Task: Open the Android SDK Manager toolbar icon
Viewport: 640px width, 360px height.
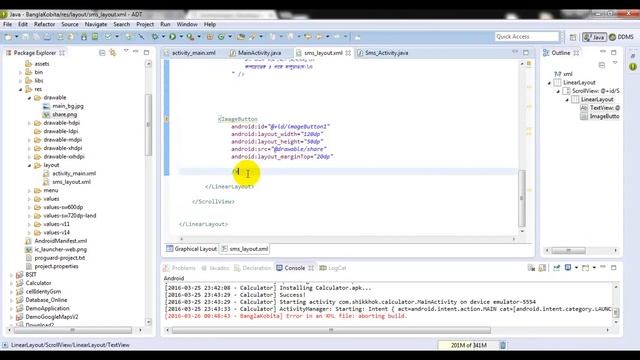Action: point(84,37)
